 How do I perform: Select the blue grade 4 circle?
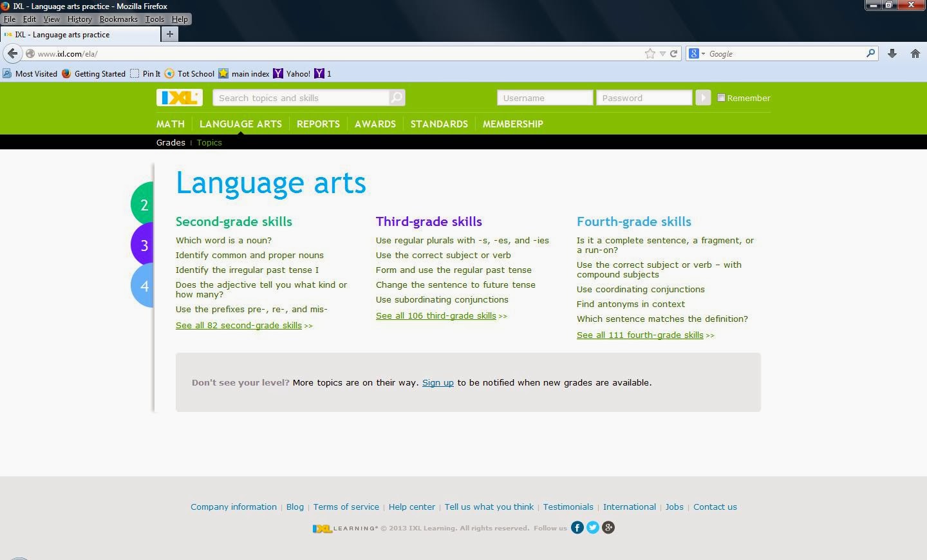tap(143, 286)
